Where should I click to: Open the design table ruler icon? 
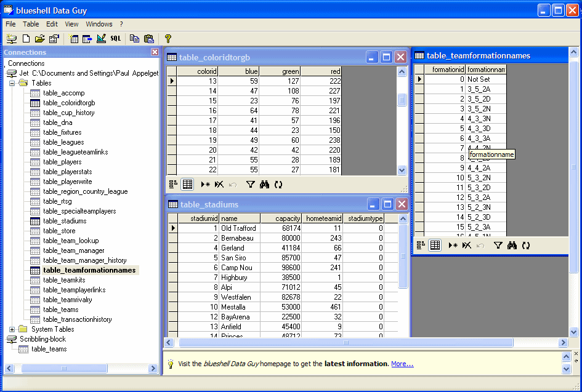tap(101, 39)
